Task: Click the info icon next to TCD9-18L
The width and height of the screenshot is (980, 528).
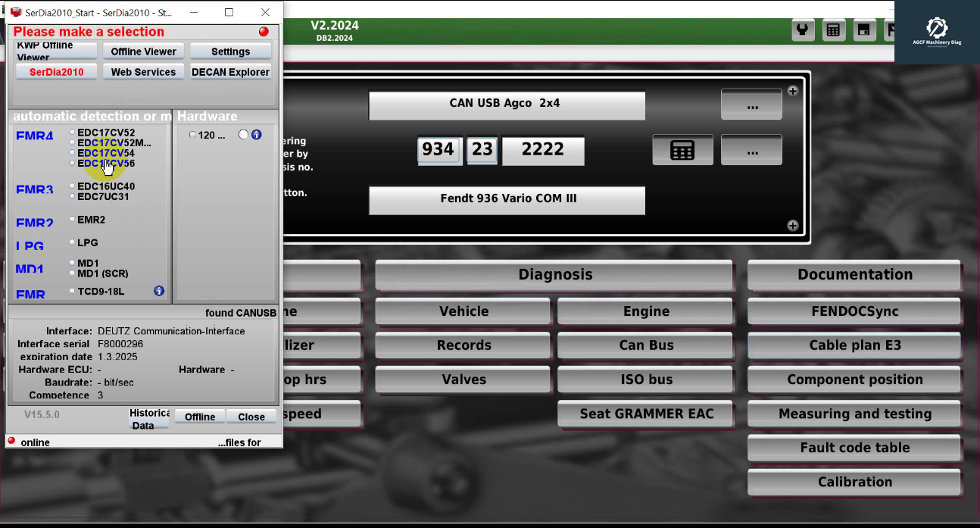Action: pyautogui.click(x=159, y=290)
